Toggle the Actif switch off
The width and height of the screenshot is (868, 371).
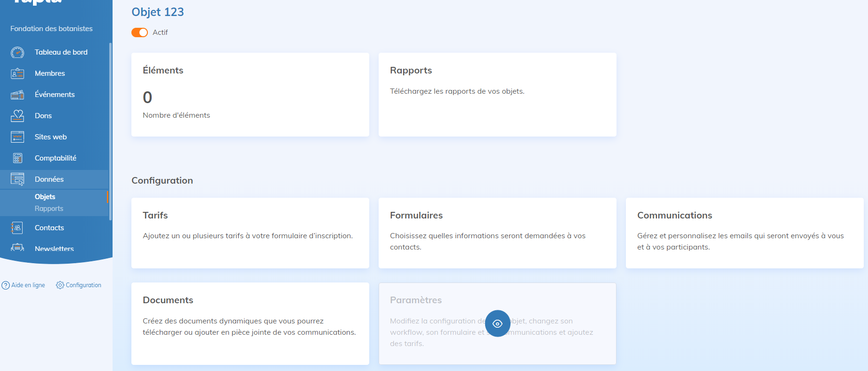click(139, 32)
